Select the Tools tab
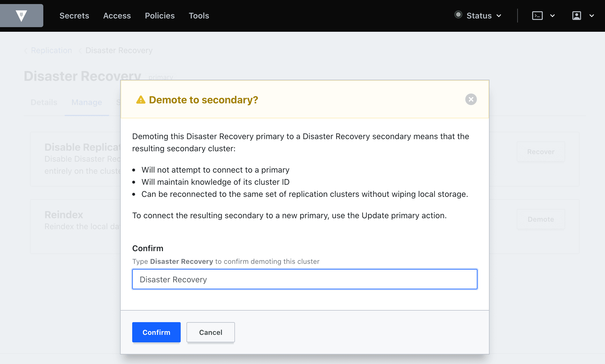The height and width of the screenshot is (364, 605). click(199, 16)
